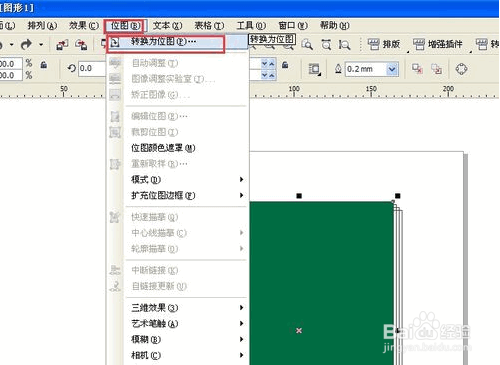
Task: Open the 文本 (Text) menu
Action: pos(167,25)
